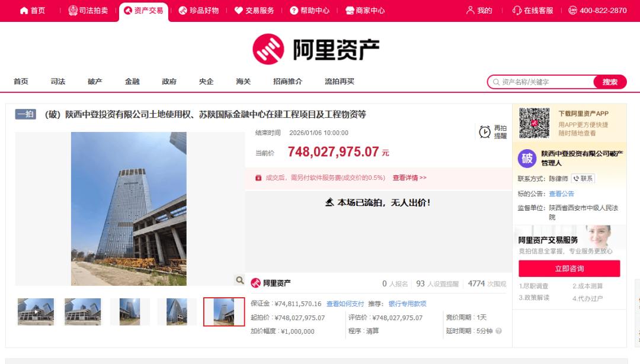The image size is (640, 364).
Task: Click the QR code for APP download
Action: pyautogui.click(x=534, y=123)
